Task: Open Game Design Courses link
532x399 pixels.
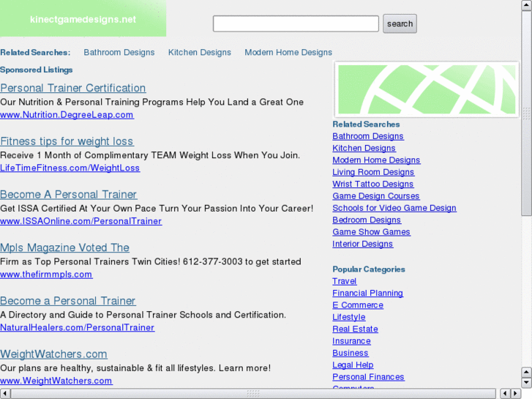Action: click(x=376, y=196)
